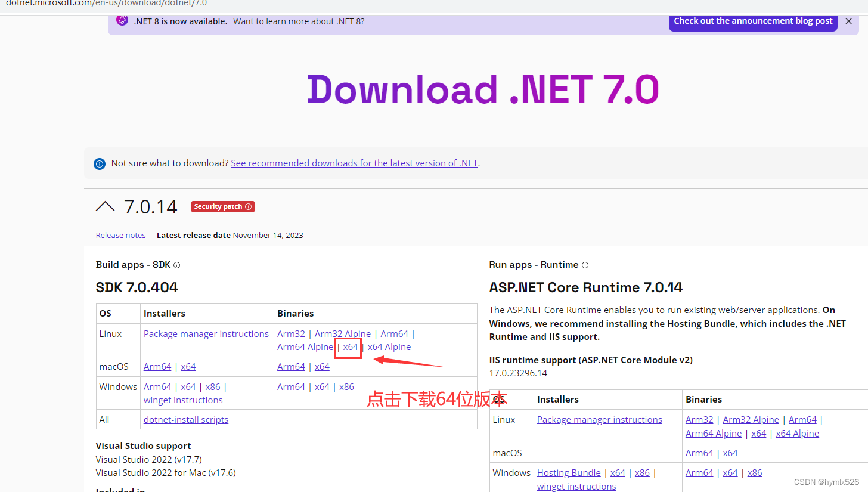Open 'See recommended downloads for the latest version' link
Image resolution: width=868 pixels, height=492 pixels.
[x=354, y=163]
